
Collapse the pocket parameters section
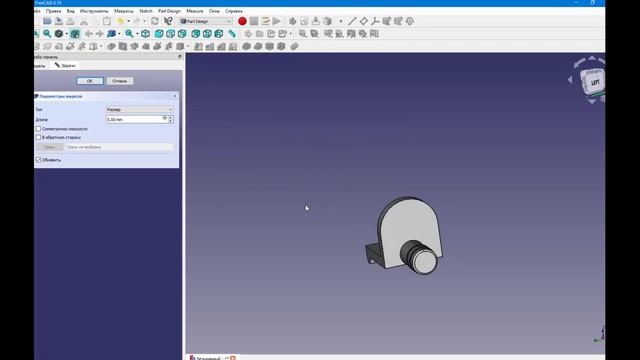175,96
